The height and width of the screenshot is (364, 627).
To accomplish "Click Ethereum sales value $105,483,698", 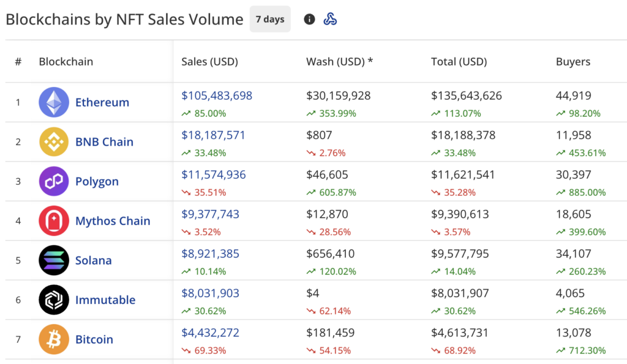I will pyautogui.click(x=217, y=95).
